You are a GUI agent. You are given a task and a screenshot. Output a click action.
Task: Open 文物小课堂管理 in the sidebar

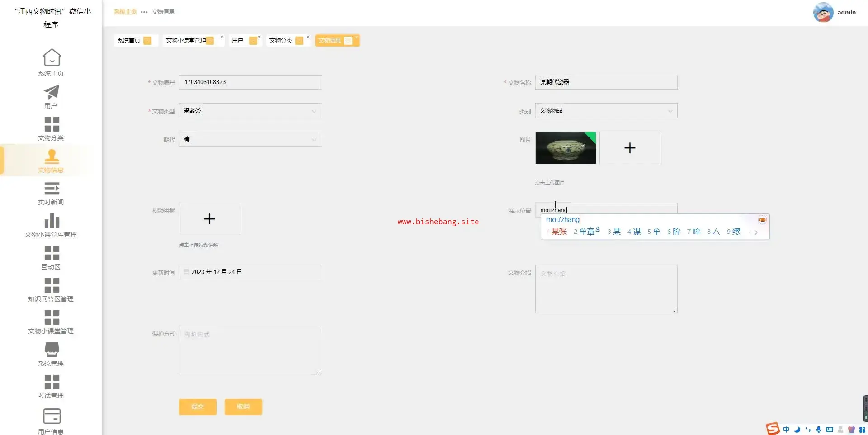point(51,322)
